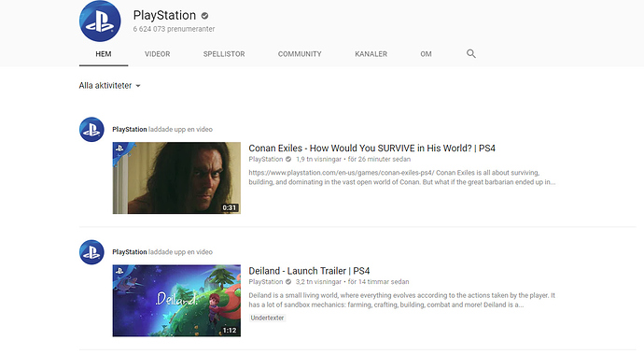The width and height of the screenshot is (644, 354).
Task: Click the large PlayStation channel logo
Action: point(100,21)
